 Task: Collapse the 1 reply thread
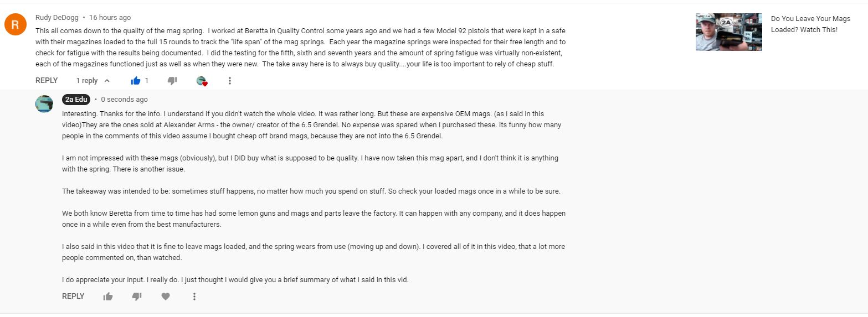click(93, 81)
